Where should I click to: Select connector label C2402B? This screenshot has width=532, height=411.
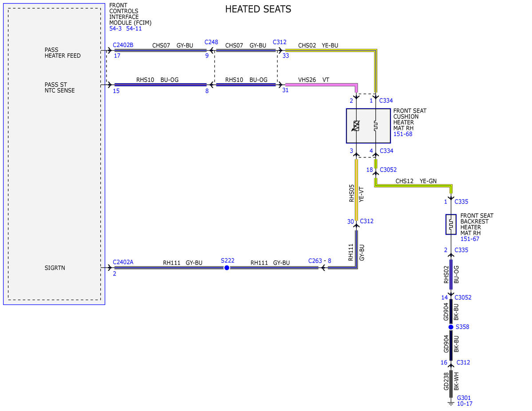coord(123,45)
